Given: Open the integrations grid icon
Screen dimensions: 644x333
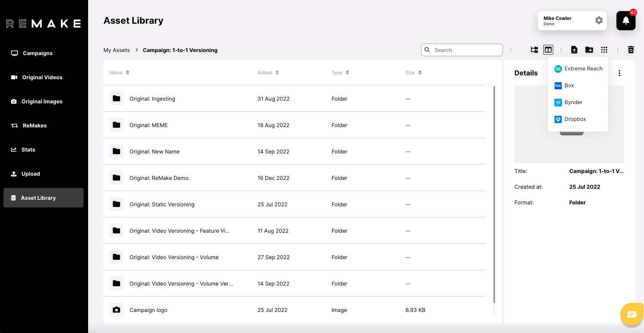Looking at the screenshot, I should point(604,50).
